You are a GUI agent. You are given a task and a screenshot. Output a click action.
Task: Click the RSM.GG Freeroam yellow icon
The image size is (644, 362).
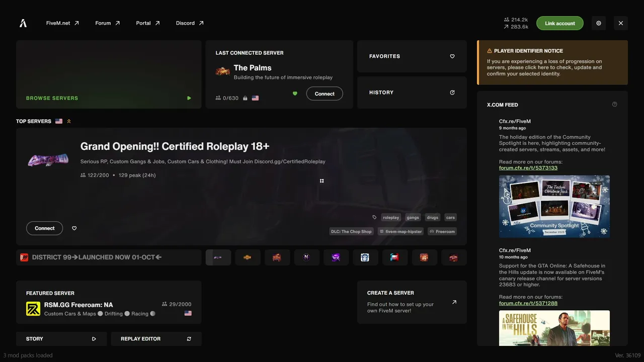[x=33, y=309]
